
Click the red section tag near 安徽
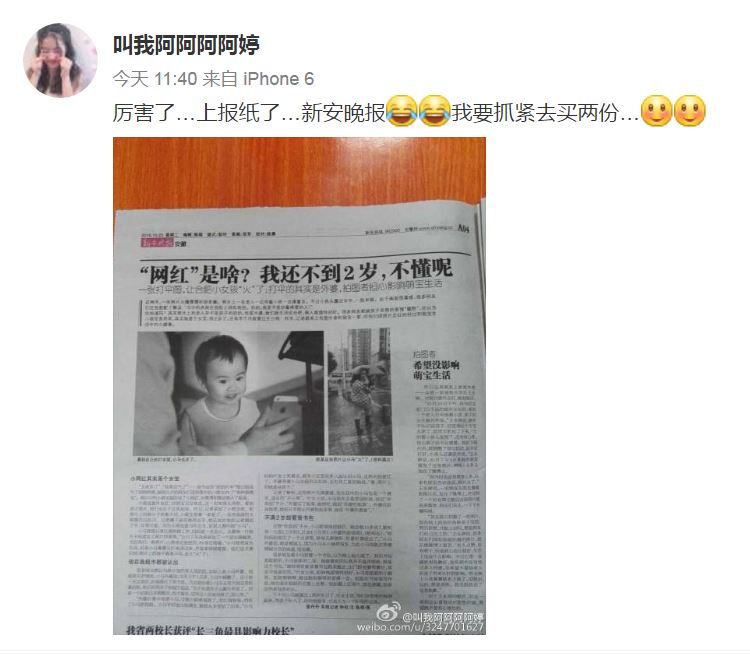click(156, 244)
